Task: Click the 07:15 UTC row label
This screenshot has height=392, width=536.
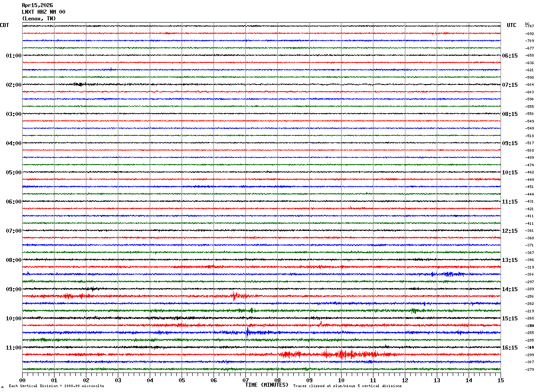Action: tap(510, 85)
